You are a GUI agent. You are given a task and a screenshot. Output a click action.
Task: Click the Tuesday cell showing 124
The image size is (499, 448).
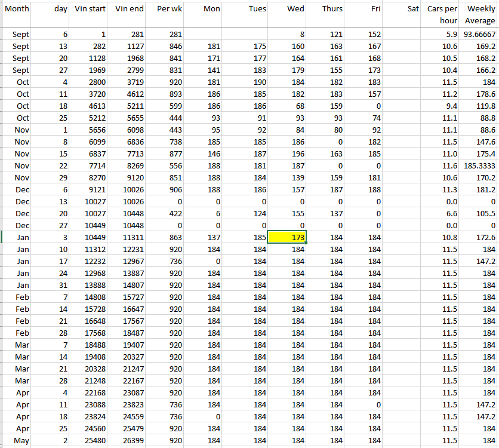coord(248,214)
